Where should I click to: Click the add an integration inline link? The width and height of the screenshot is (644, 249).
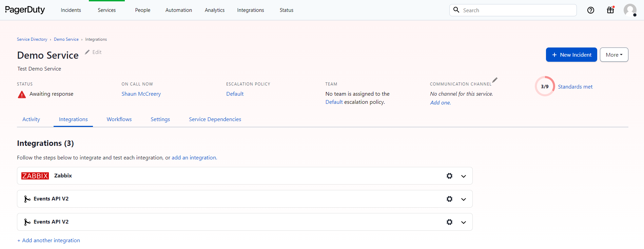194,158
